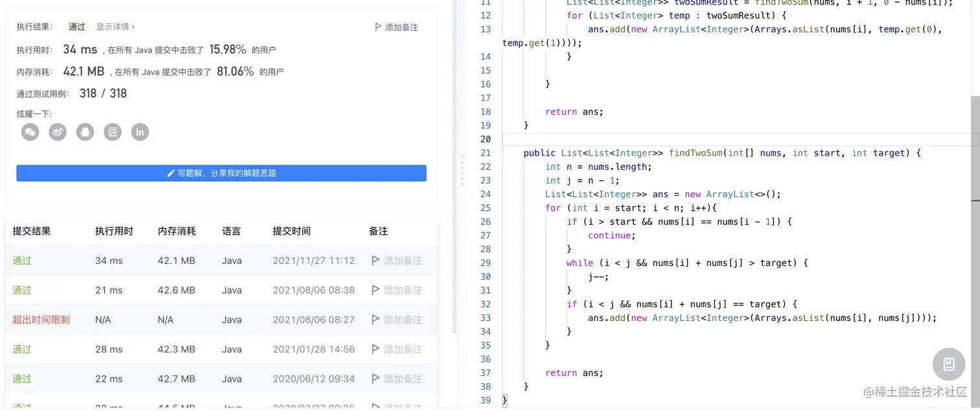Add note for 2020/06/12 09:34 submission

pyautogui.click(x=396, y=379)
